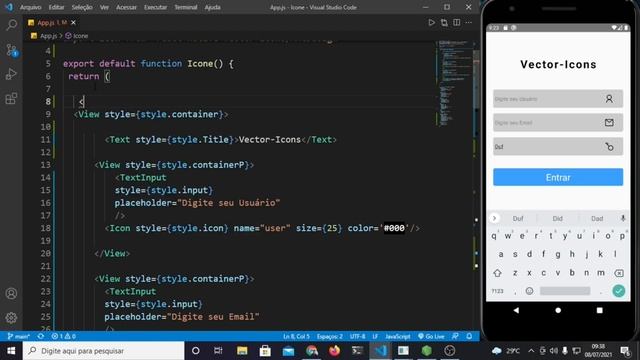The width and height of the screenshot is (640, 360).
Task: Click the Windows taskbar search box
Action: coord(104,351)
